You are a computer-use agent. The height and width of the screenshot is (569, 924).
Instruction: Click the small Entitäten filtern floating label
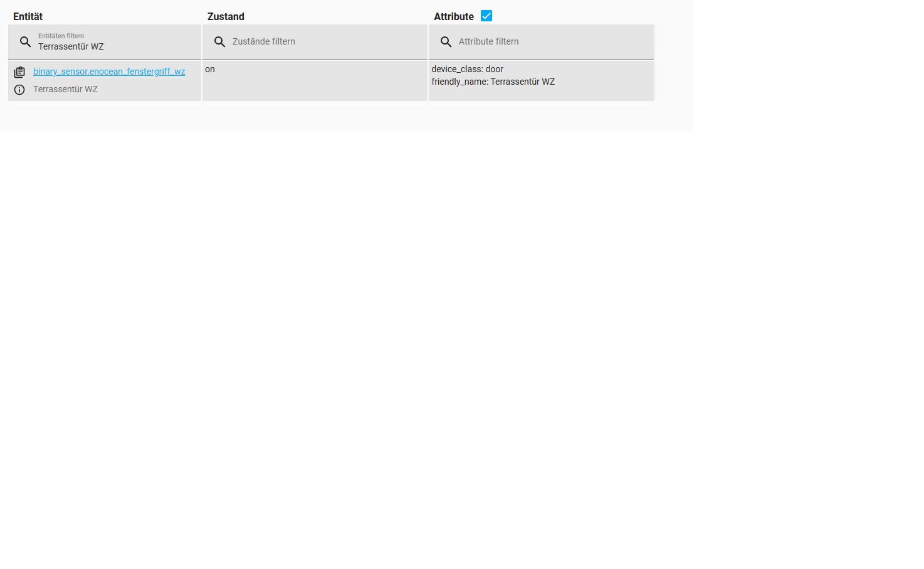[x=61, y=36]
